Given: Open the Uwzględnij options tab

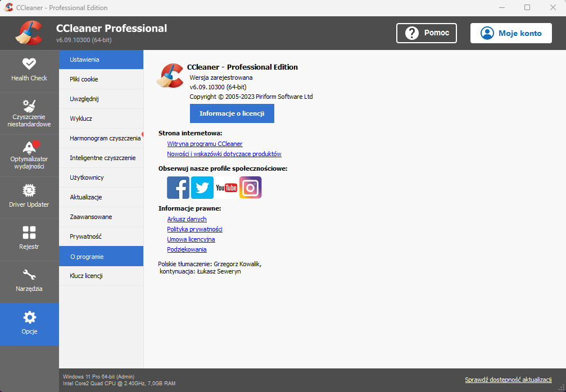Looking at the screenshot, I should click(x=101, y=99).
